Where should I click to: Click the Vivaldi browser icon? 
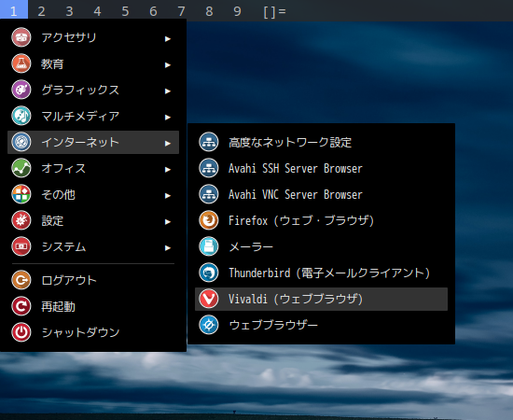coord(209,299)
